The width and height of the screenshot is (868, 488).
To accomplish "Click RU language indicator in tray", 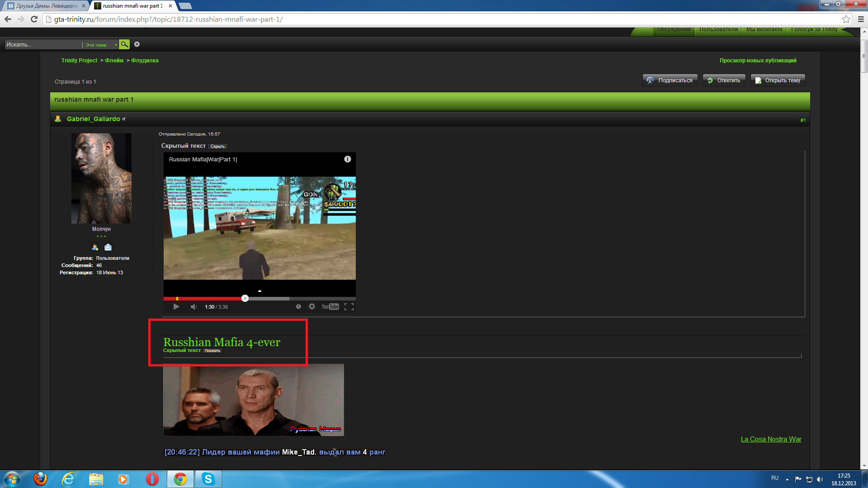I will [x=775, y=478].
